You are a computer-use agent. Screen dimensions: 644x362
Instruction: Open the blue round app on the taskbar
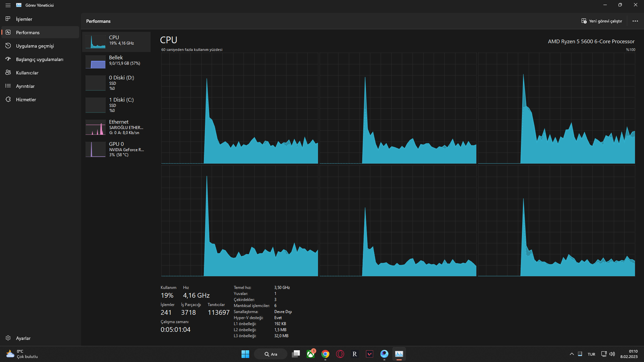coord(384,354)
